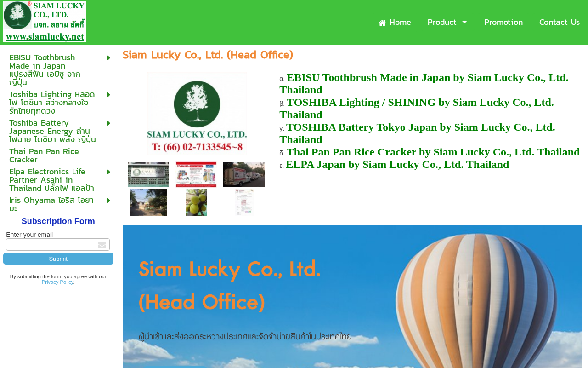
Task: Expand the Toshiba Lighting sidebar submenu arrow
Action: [109, 95]
